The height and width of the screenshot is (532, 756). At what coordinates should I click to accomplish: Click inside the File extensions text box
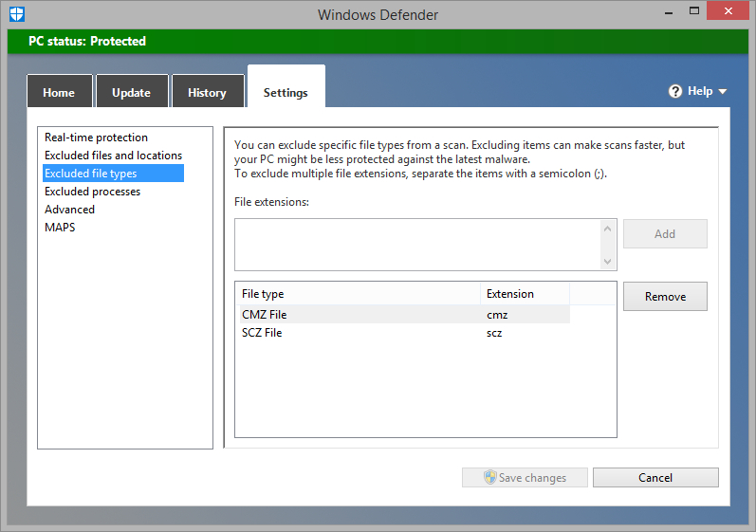(x=417, y=244)
